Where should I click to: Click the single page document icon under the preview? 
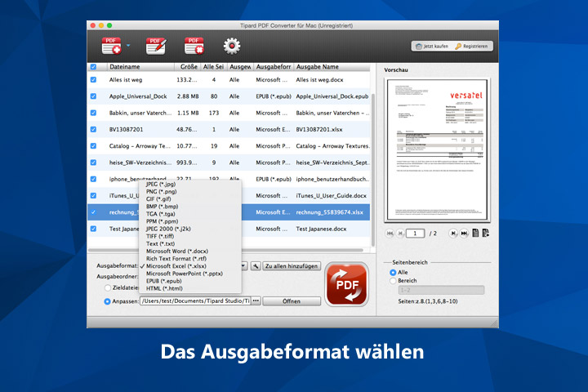coord(475,233)
